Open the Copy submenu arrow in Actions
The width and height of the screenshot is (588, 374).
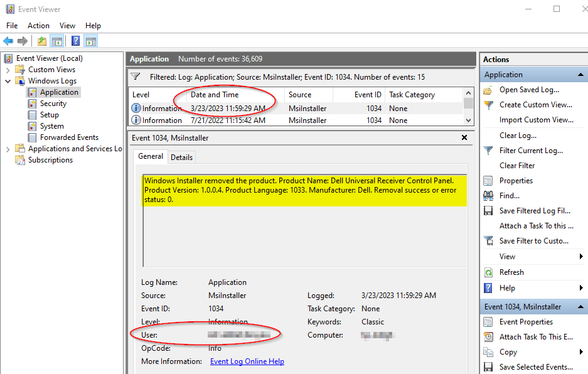click(x=581, y=352)
